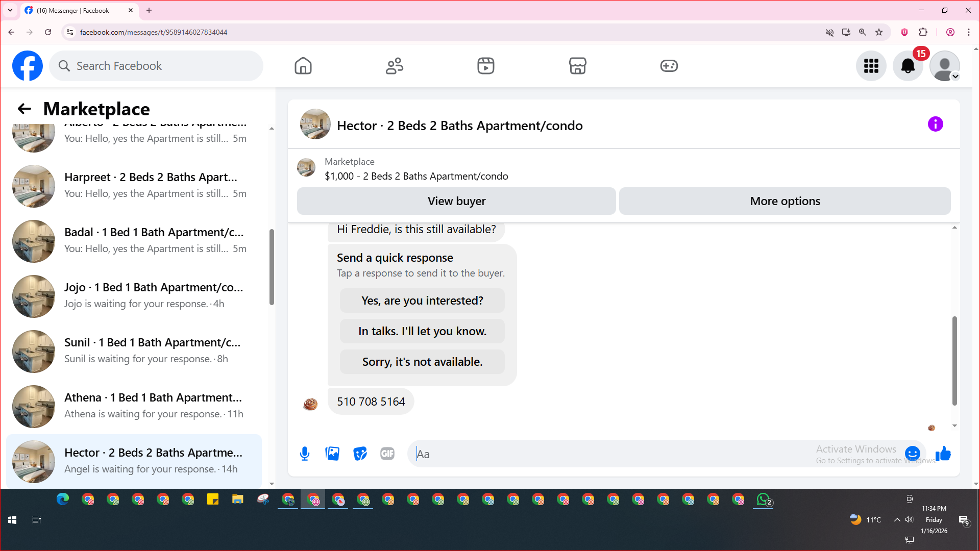Click the message thread vertical scrollbar
Screen dimensions: 980x551
tap(954, 361)
